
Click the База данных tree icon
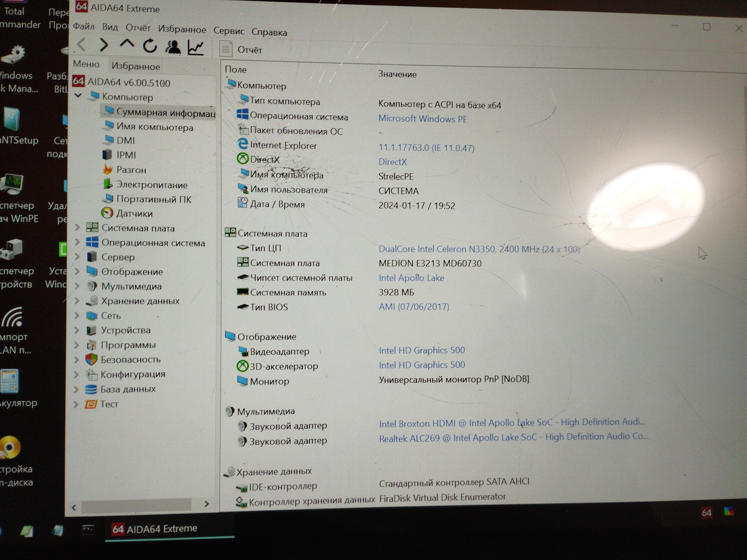91,389
